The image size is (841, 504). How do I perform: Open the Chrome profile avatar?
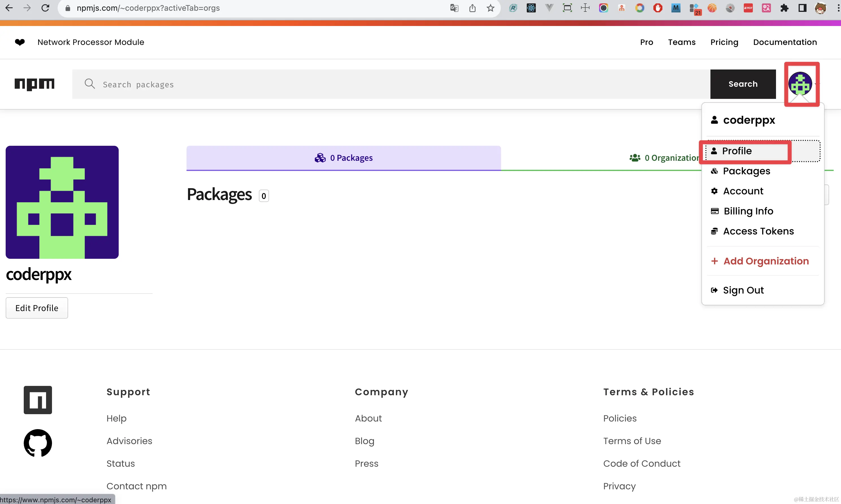[820, 8]
